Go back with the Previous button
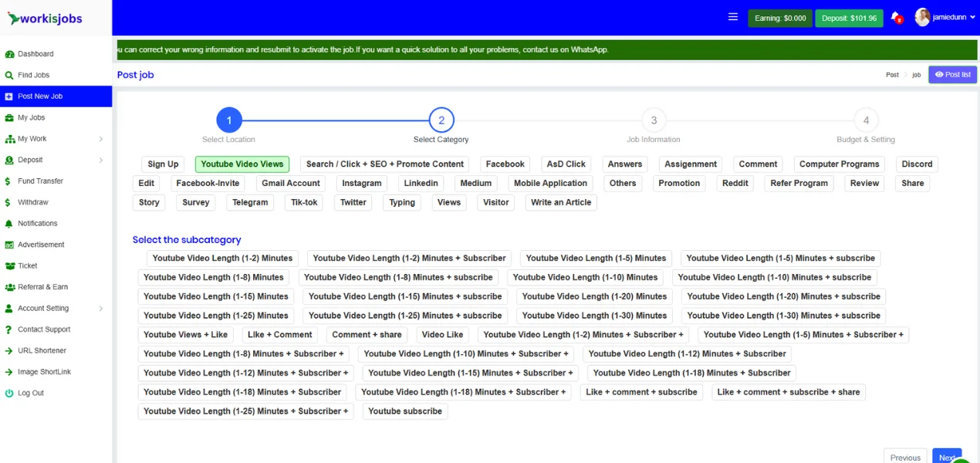The width and height of the screenshot is (980, 463). point(904,458)
